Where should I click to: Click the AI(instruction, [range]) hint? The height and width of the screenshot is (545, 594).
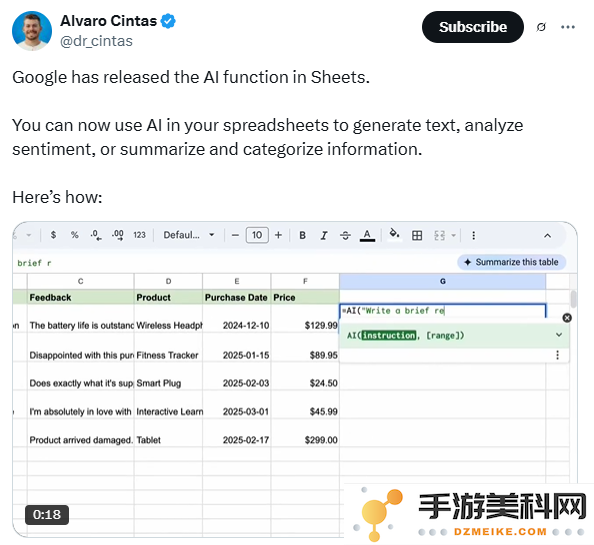pyautogui.click(x=405, y=336)
